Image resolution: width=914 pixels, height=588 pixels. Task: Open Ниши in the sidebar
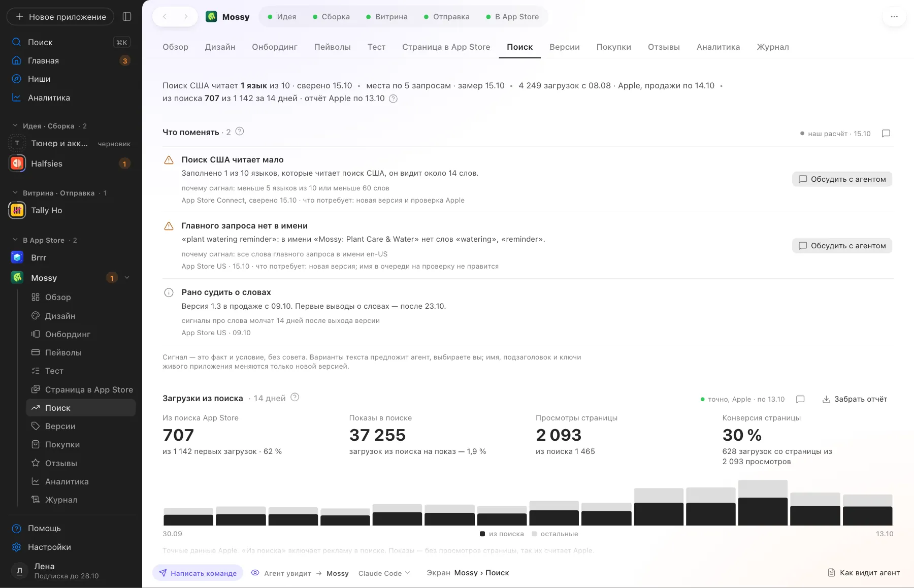[71, 79]
